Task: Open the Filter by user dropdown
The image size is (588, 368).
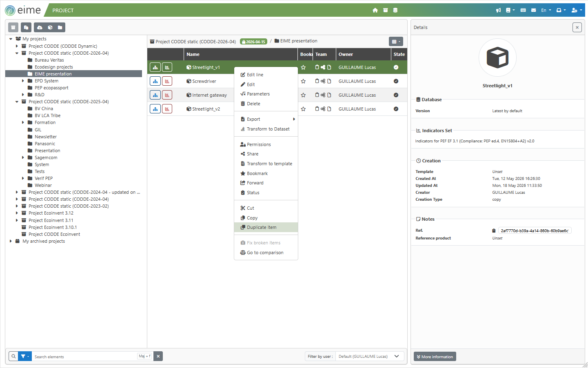Action: click(x=369, y=356)
